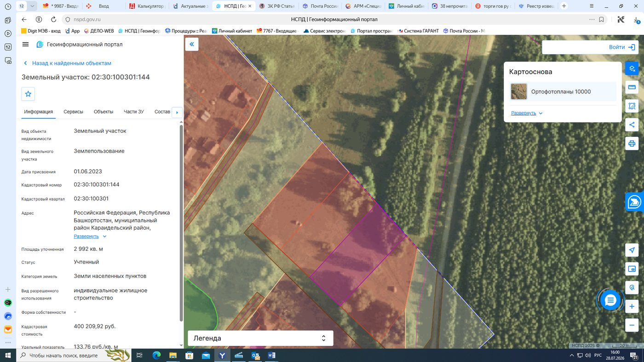Select the Ортофотопланы 10000 basemap thumbnail
The width and height of the screenshot is (644, 362).
[519, 91]
